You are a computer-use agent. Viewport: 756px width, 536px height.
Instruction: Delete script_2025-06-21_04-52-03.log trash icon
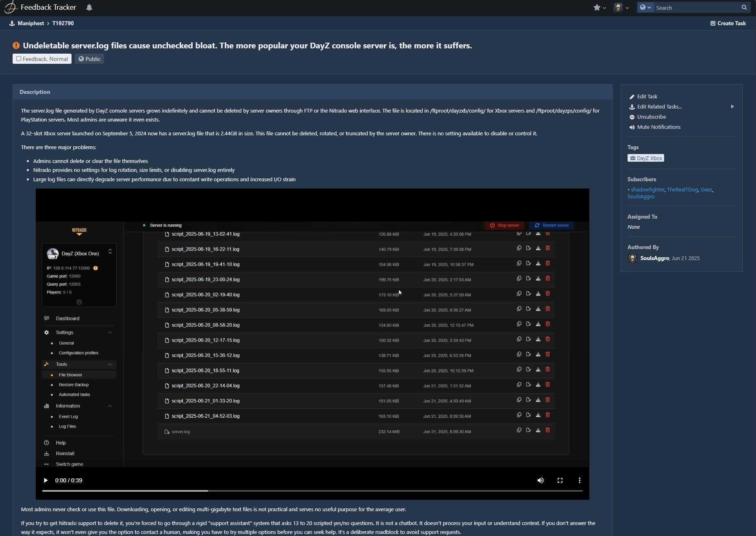click(547, 415)
